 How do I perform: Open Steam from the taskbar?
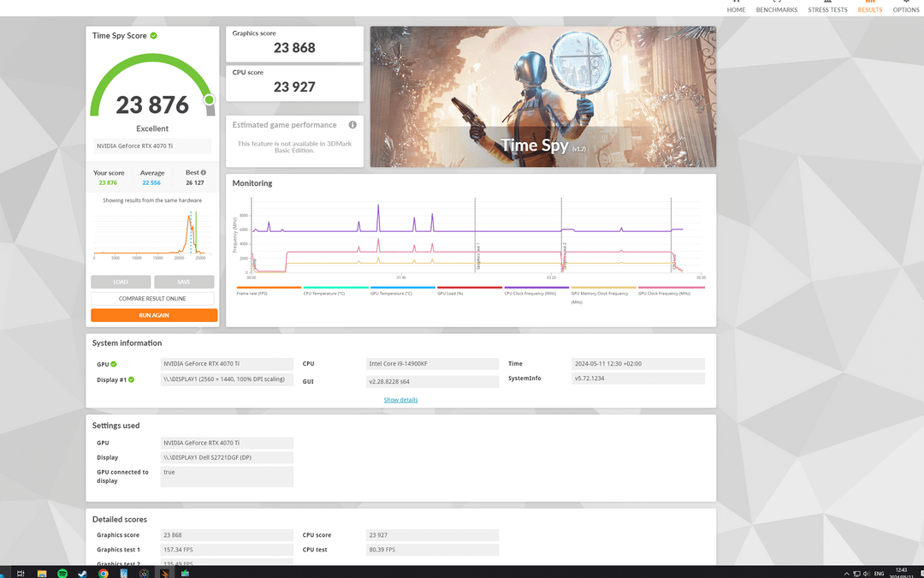click(x=82, y=573)
